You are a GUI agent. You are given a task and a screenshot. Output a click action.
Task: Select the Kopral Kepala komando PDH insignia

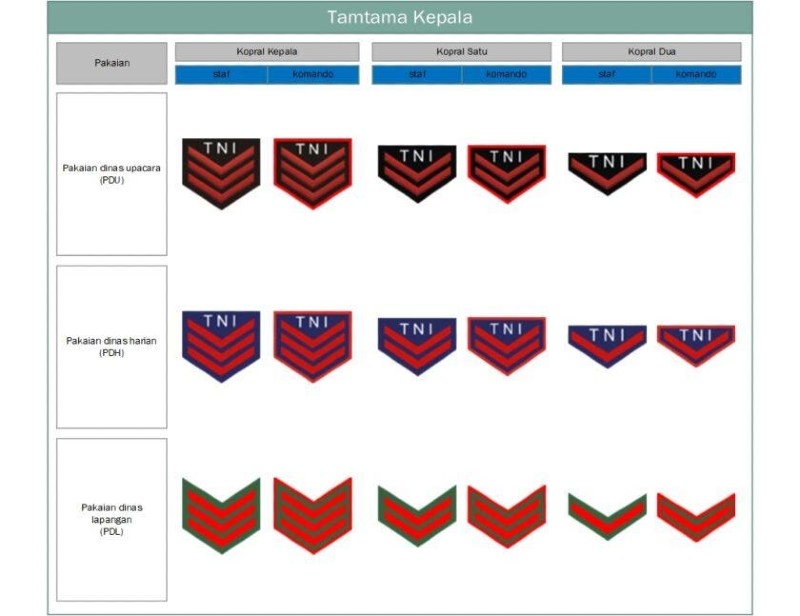click(x=313, y=347)
